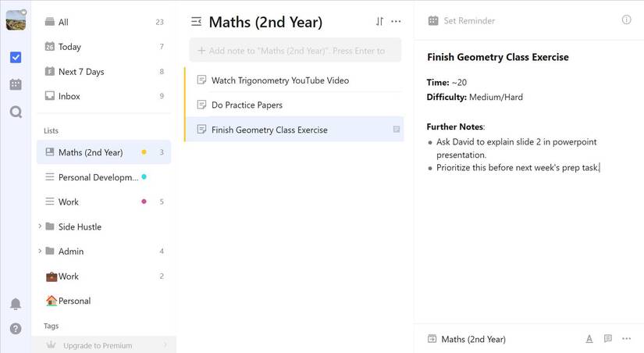Click the teal color dot of Personal Development
Screen dimensions: 644x353
click(144, 177)
